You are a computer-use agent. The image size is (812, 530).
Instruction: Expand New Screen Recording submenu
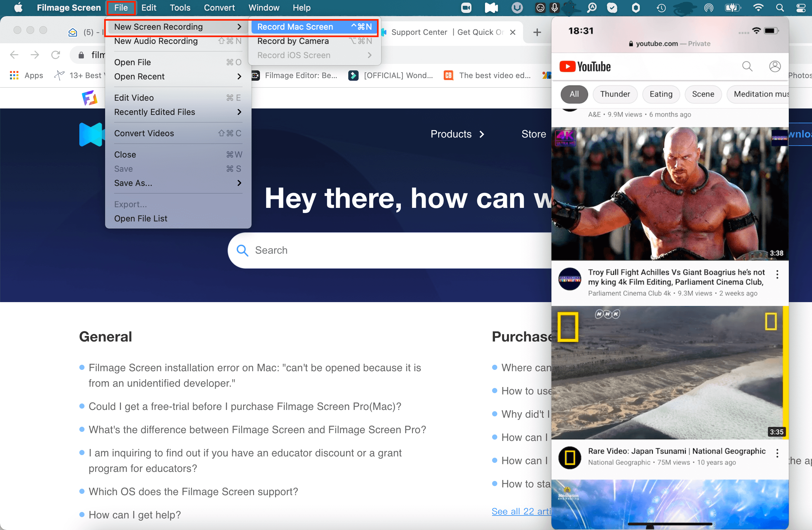point(177,27)
